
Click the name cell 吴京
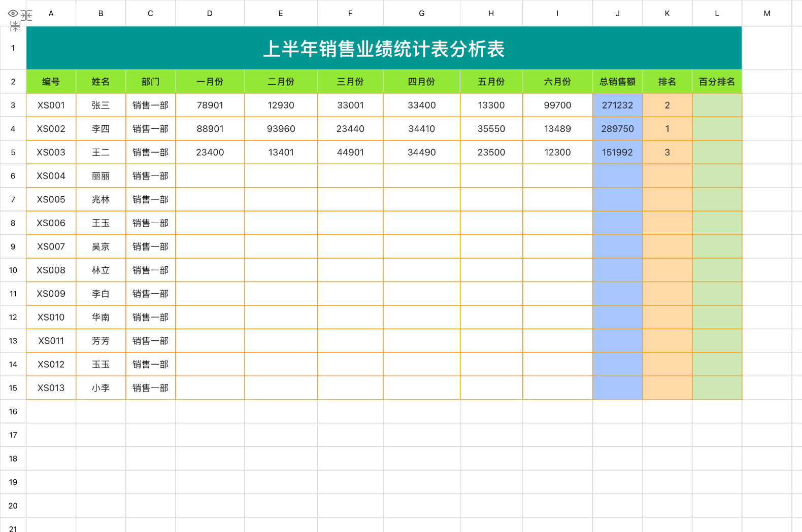101,246
